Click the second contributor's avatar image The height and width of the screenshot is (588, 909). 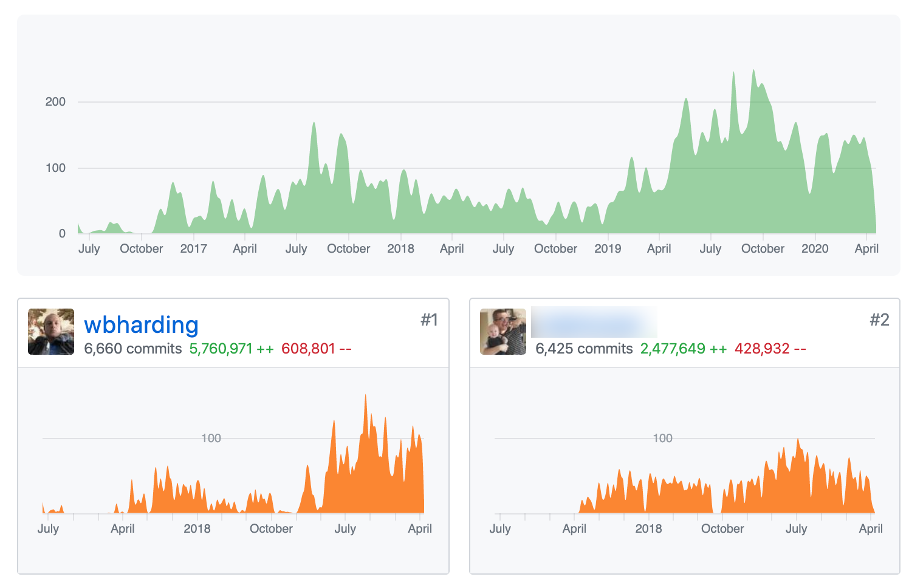[x=503, y=332]
